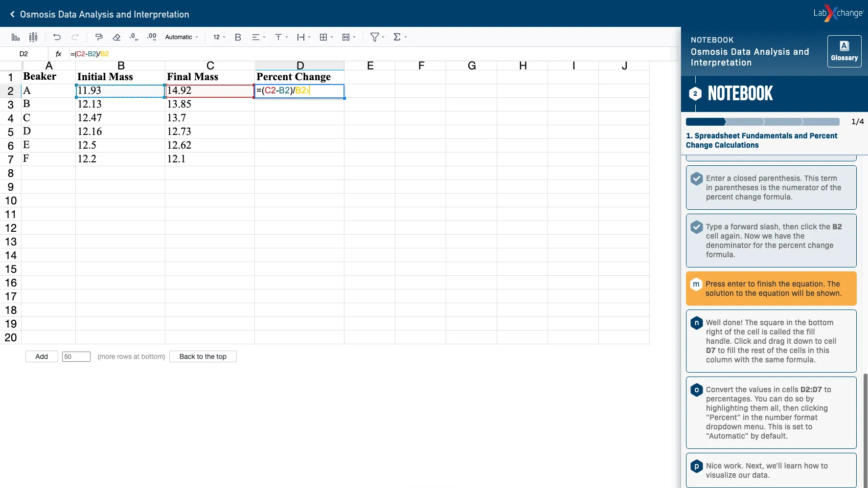Redo the last action

coord(75,37)
